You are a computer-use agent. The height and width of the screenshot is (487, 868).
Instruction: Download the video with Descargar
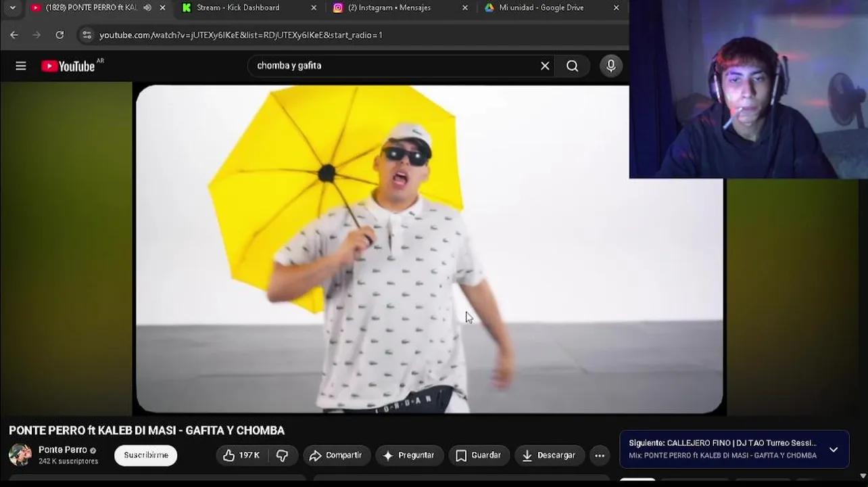click(550, 455)
